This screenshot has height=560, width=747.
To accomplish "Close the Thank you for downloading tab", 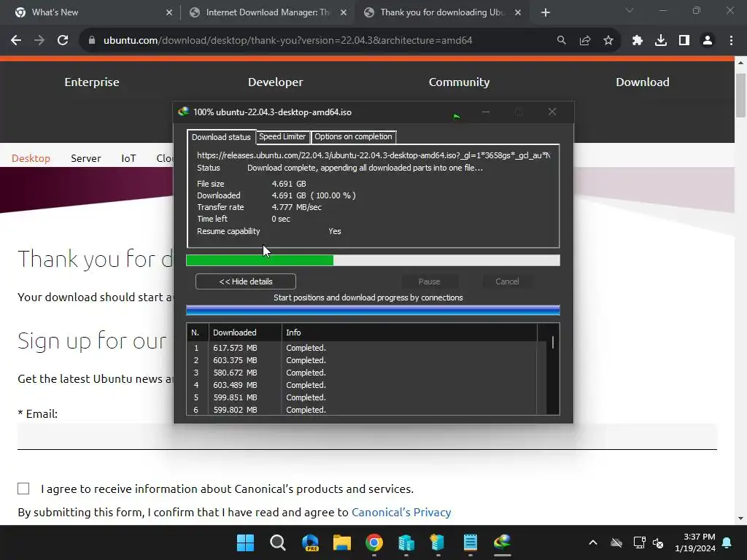I will pos(518,13).
